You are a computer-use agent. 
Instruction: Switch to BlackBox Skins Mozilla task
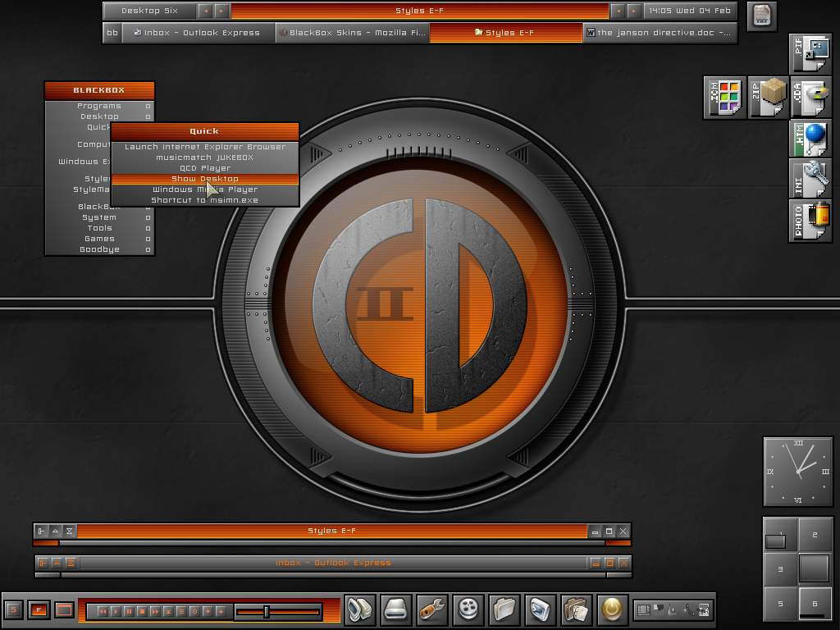tap(352, 33)
